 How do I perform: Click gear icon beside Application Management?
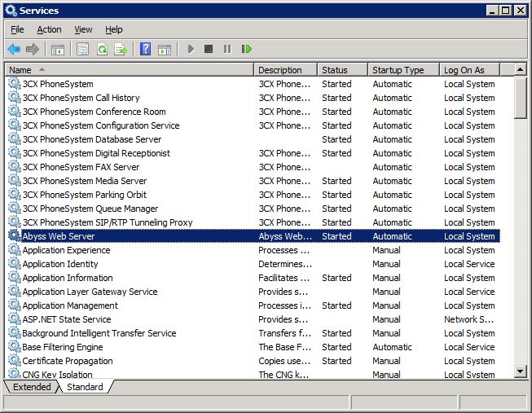14,305
